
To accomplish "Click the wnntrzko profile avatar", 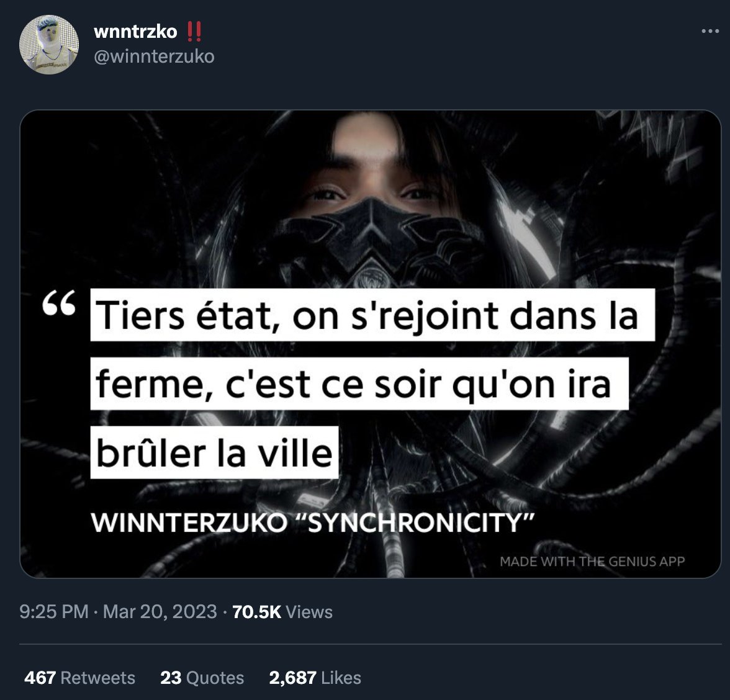I will [x=49, y=45].
